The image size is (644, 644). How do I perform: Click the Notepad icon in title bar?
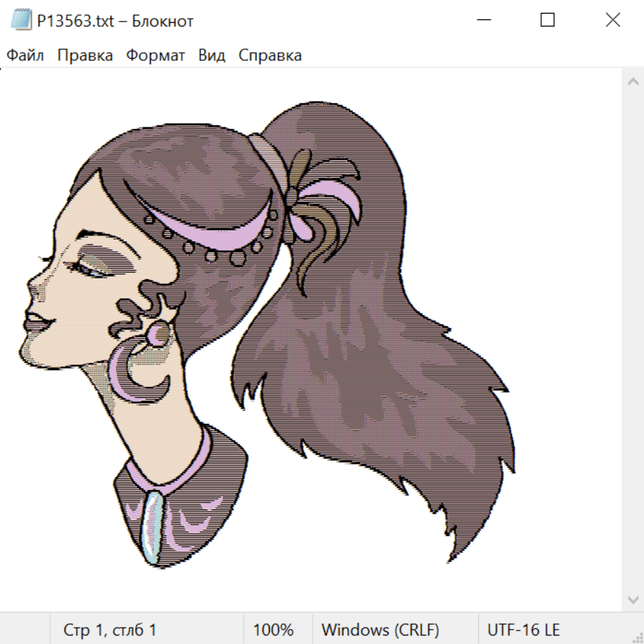(x=21, y=21)
